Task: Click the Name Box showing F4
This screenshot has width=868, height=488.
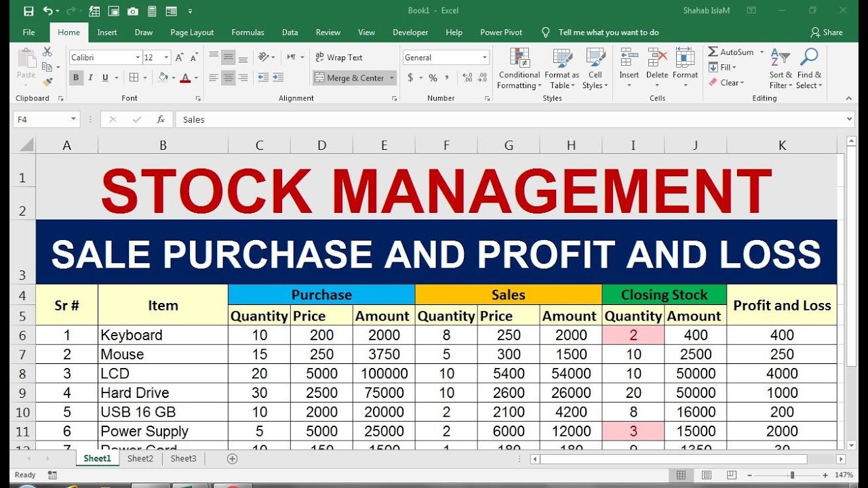Action: (46, 119)
